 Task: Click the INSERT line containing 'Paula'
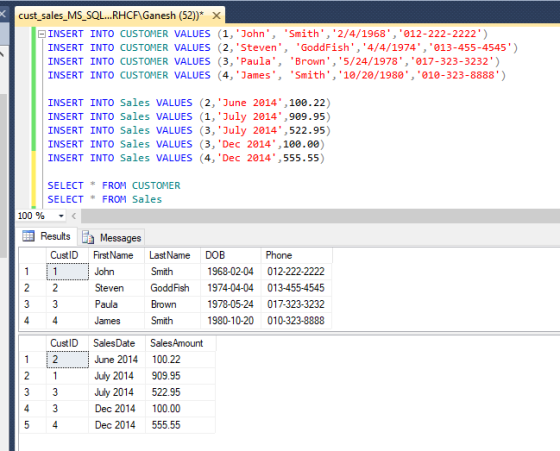274,61
